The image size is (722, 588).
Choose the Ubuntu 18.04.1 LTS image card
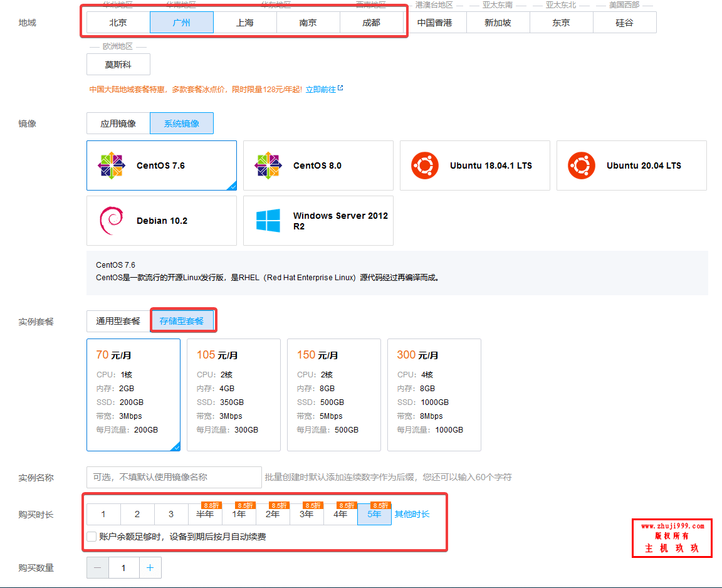(474, 165)
